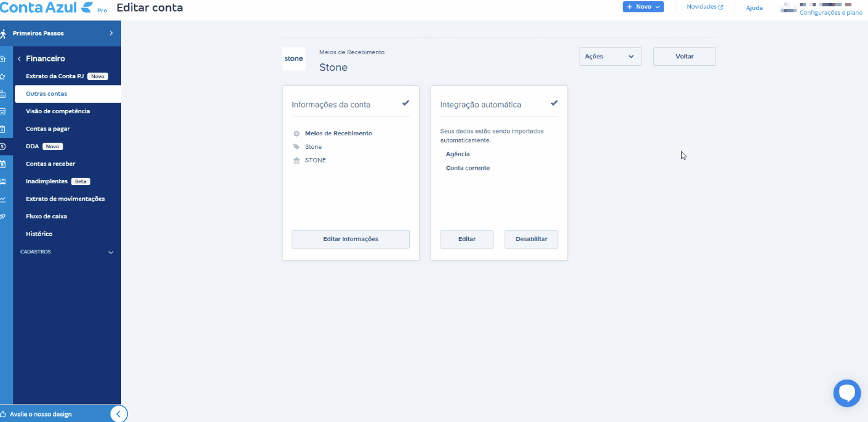Click Avalie o nosso design
This screenshot has width=868, height=422.
41,414
